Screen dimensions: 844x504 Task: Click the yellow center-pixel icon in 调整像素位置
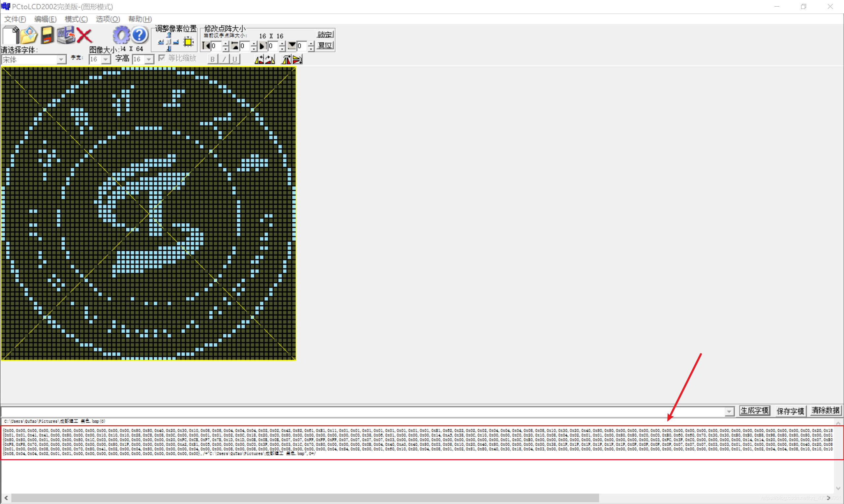(x=188, y=42)
